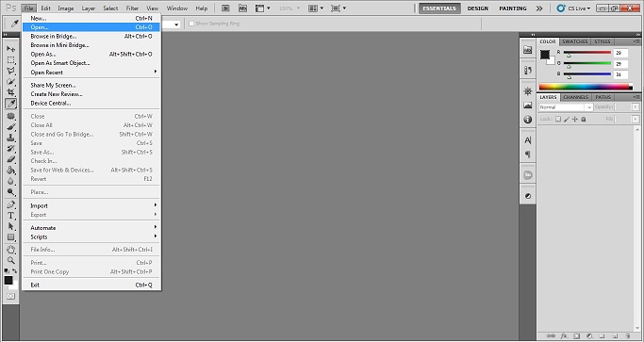
Task: Activate the Essentials workspace button
Action: [439, 8]
